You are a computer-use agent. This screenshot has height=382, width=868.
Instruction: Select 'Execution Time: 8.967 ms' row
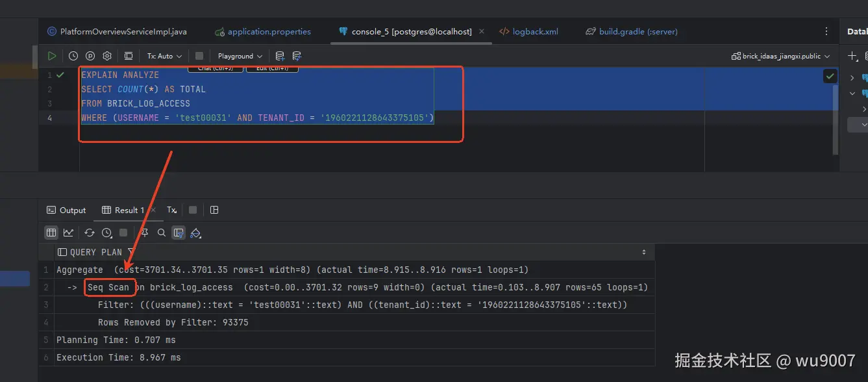(x=353, y=357)
